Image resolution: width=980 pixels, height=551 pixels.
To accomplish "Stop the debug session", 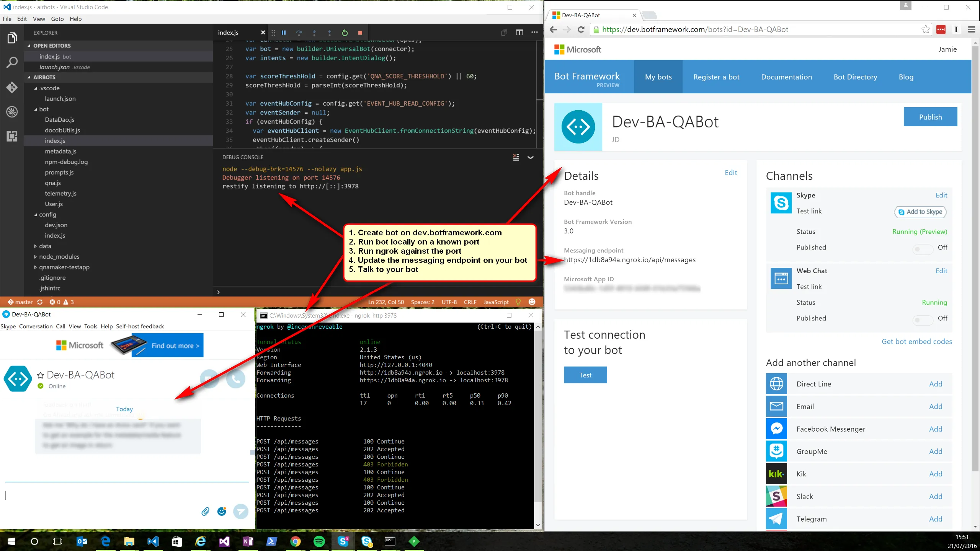I will coord(360,33).
